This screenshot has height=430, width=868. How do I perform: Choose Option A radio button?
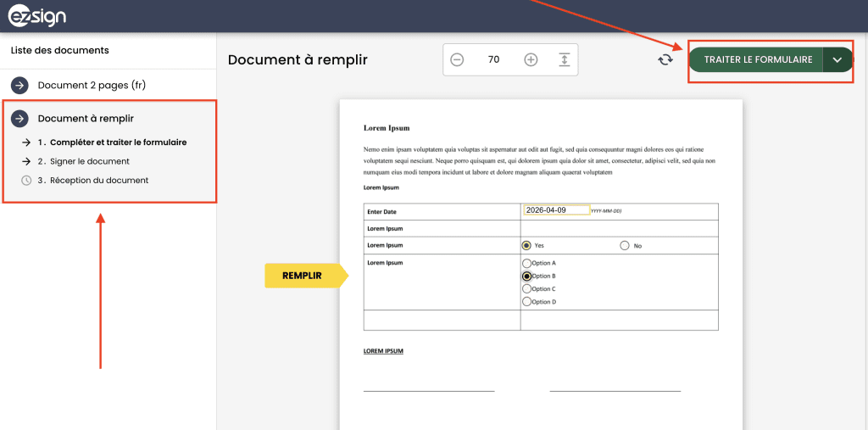click(526, 263)
